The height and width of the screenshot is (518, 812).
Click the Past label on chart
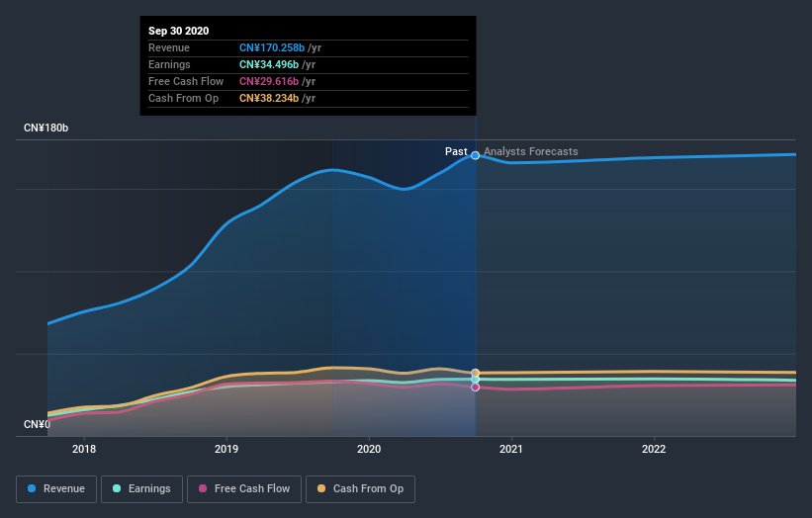point(456,151)
